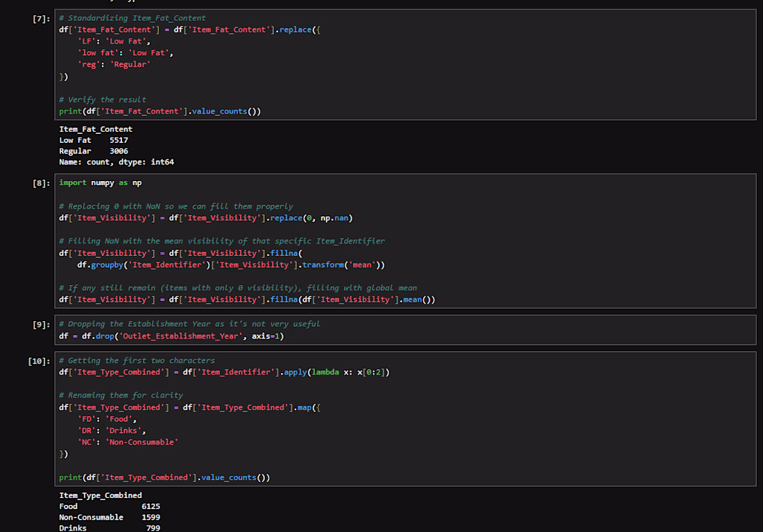Viewport: 763px width, 532px height.
Task: Place cursor on 'import numpy as np' line
Action: [x=101, y=183]
